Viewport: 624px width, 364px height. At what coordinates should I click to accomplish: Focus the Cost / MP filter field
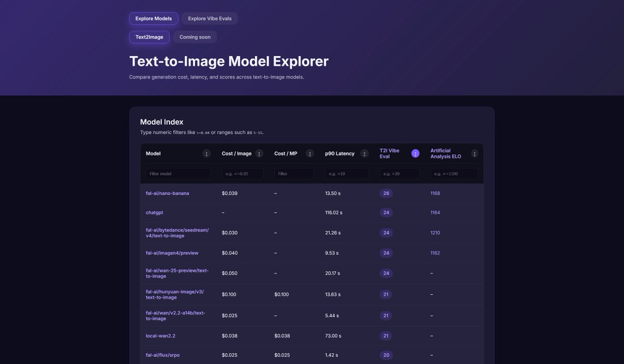294,174
